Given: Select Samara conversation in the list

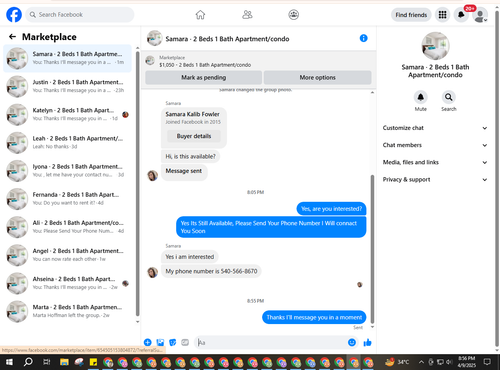Looking at the screenshot, I should tap(68, 58).
